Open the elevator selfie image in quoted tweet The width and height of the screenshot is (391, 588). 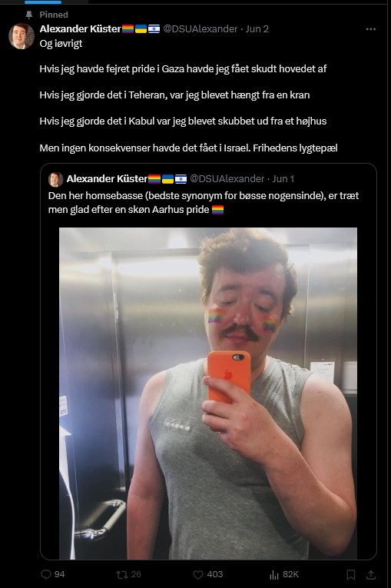tap(208, 393)
